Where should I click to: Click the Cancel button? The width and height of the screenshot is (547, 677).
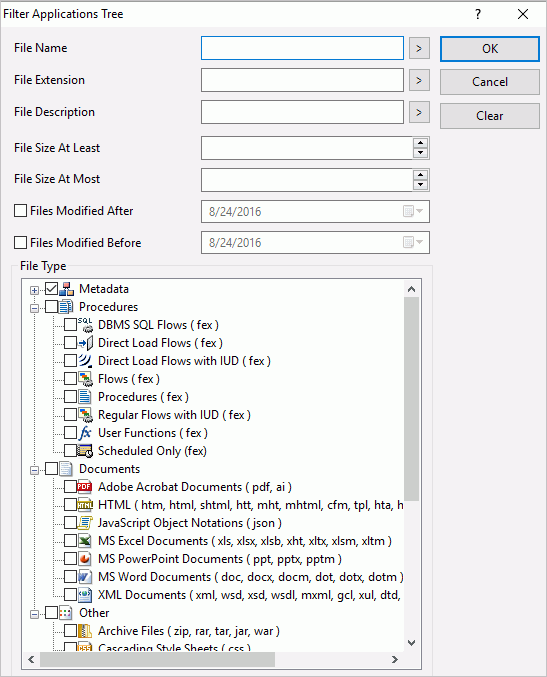coord(490,82)
